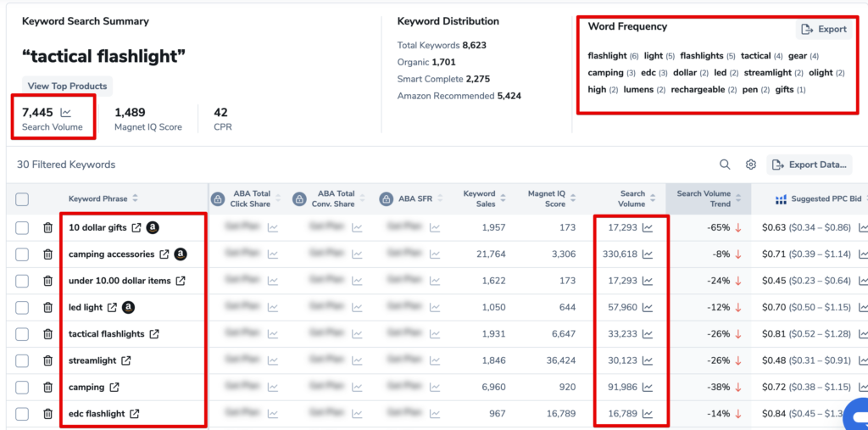The width and height of the screenshot is (868, 430).
Task: Click lock icon on ABA SFR column
Action: [387, 198]
